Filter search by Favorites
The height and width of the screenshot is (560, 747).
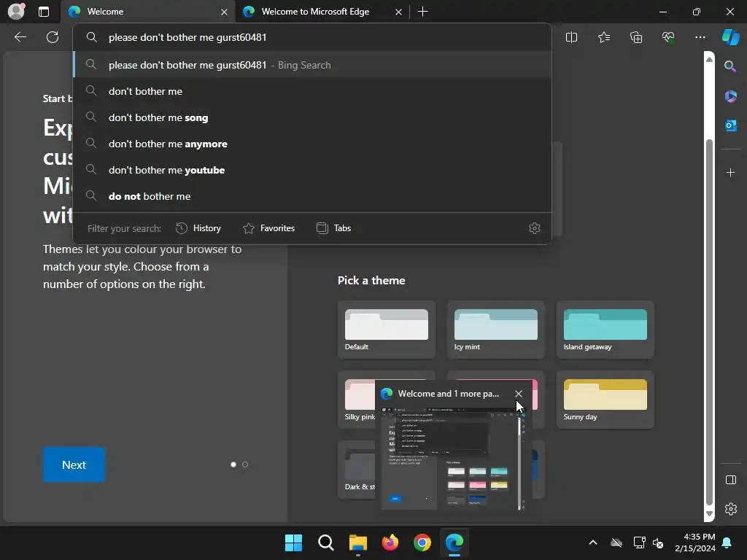click(x=268, y=228)
